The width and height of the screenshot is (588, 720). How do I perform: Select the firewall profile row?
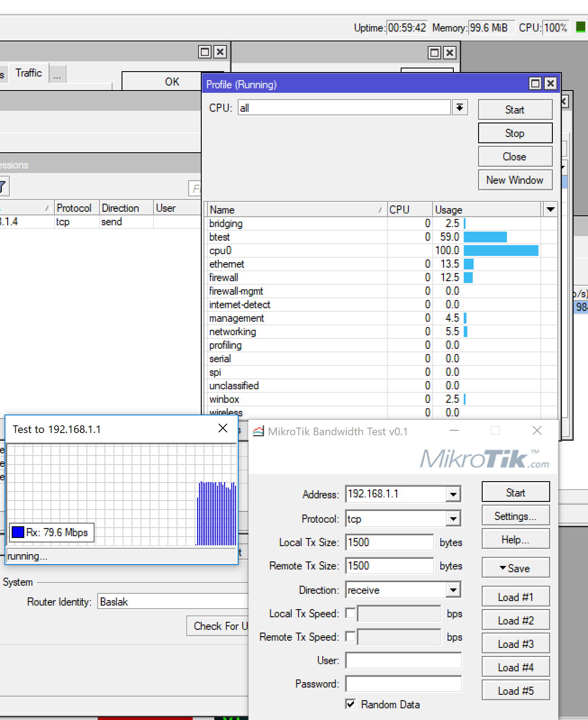pos(381,278)
